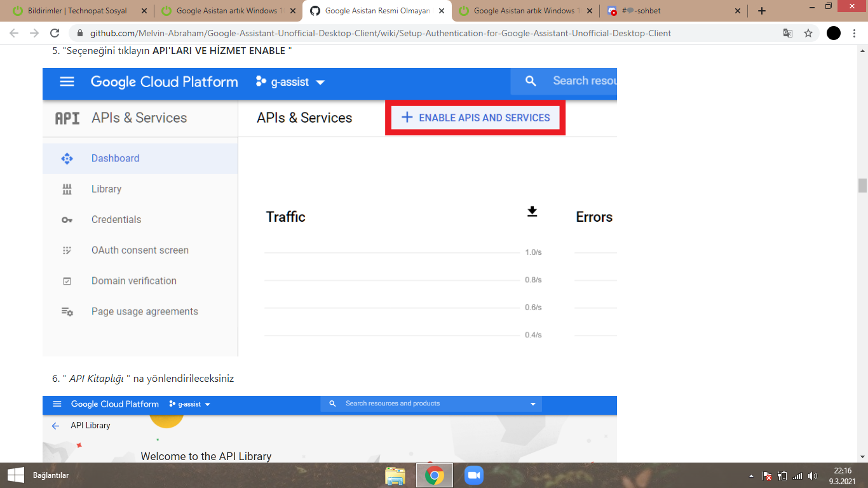Click the Library icon in the sidebar
868x488 pixels.
[67, 189]
